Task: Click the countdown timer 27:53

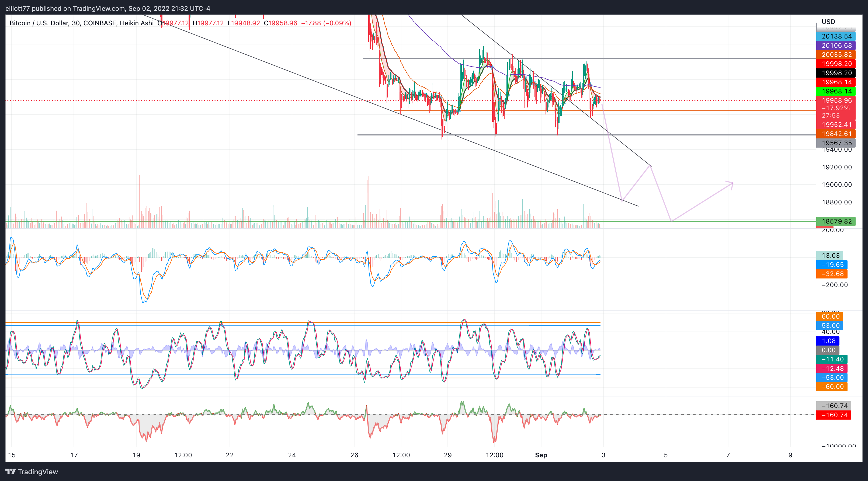Action: pos(831,116)
